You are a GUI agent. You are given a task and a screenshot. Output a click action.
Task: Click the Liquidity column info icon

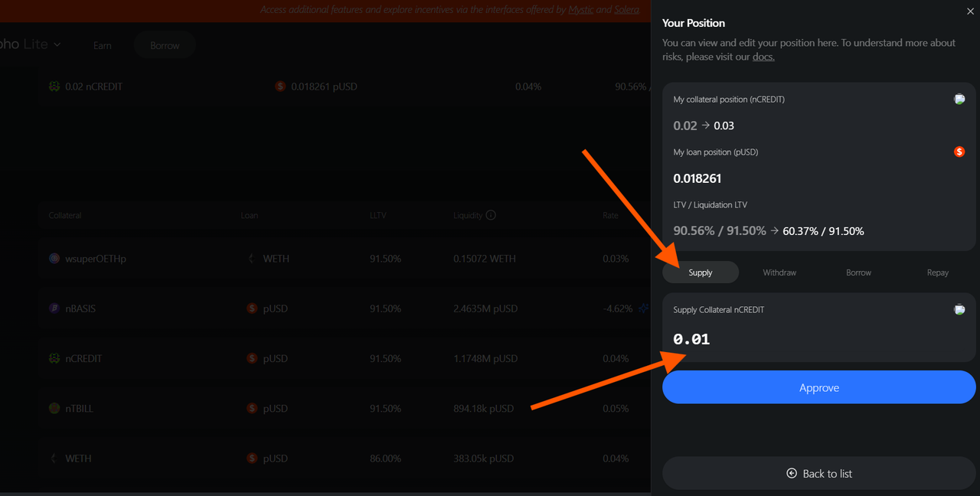pyautogui.click(x=491, y=215)
